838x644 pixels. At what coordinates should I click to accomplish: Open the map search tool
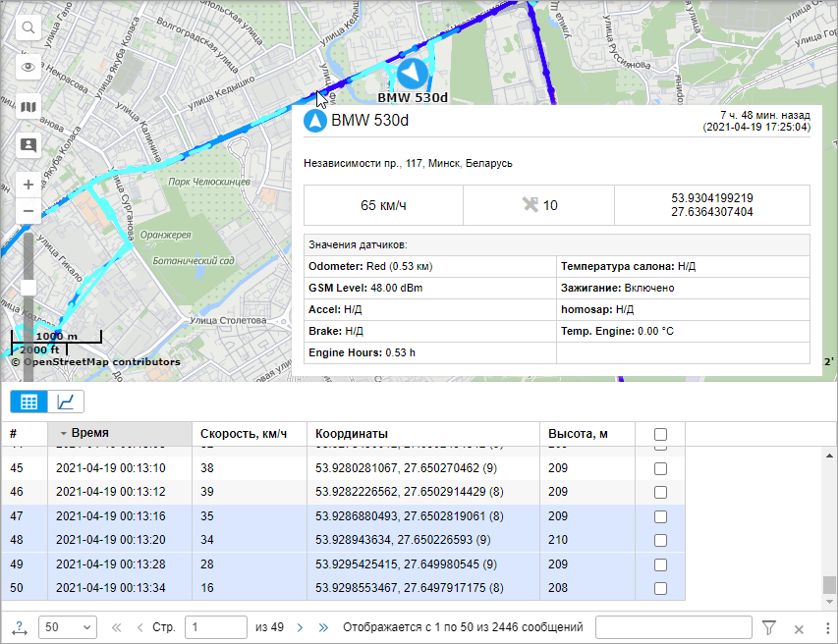pos(28,27)
